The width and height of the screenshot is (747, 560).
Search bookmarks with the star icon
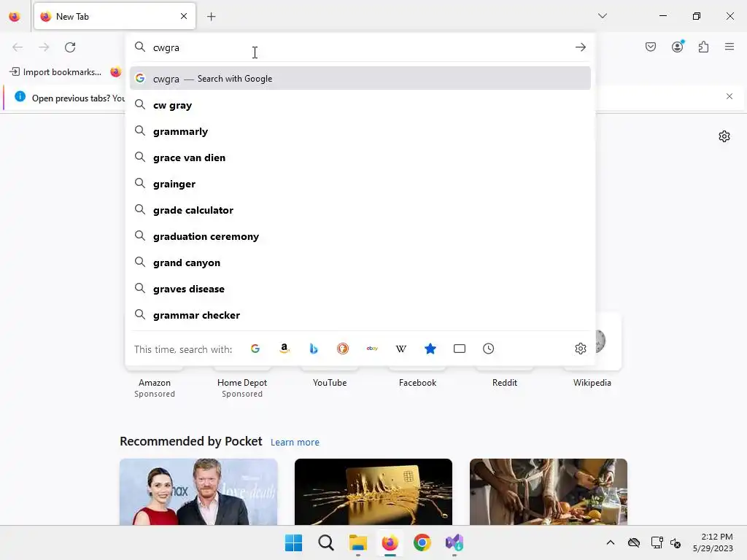pyautogui.click(x=430, y=349)
